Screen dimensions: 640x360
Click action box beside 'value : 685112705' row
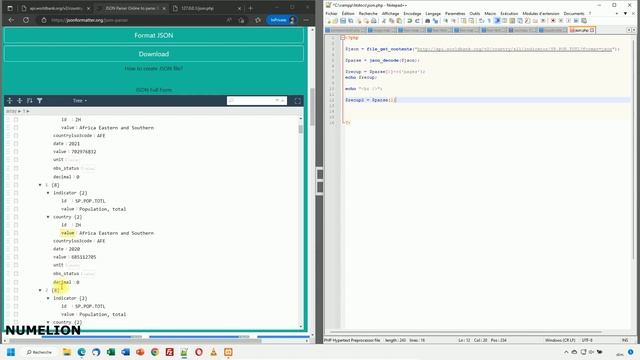pos(16,257)
